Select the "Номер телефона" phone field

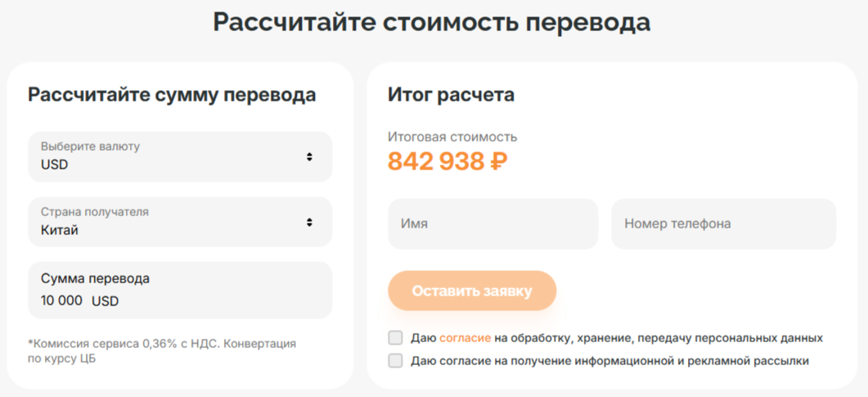723,223
